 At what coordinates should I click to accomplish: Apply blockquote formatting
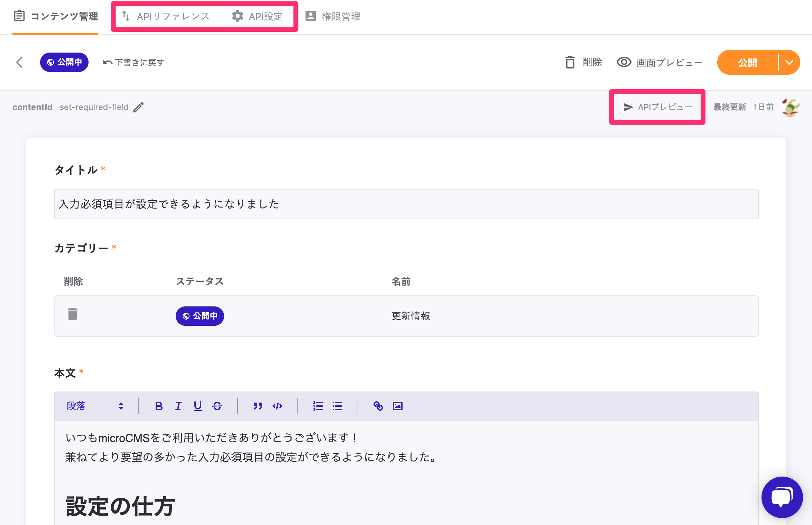tap(258, 406)
